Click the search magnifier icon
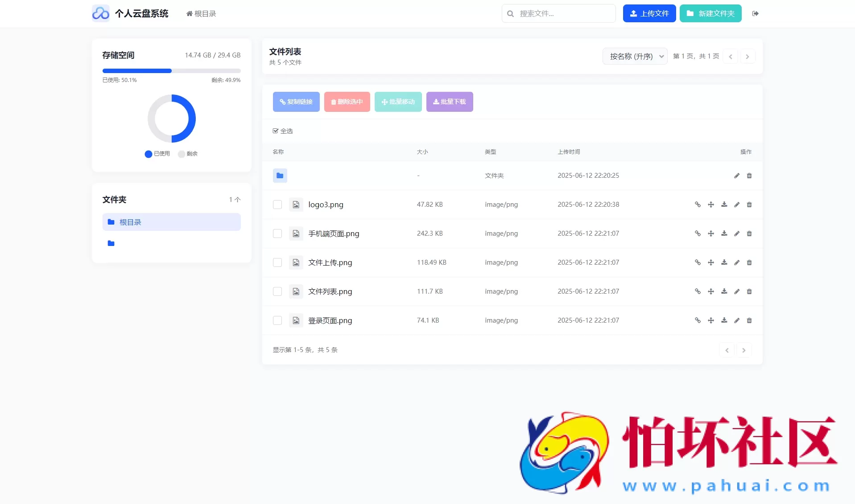The image size is (855, 504). 511,13
